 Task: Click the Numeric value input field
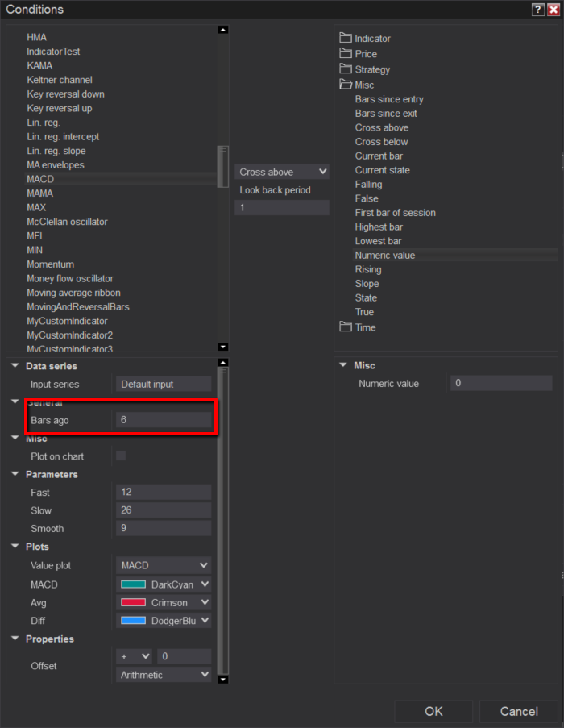click(x=501, y=383)
